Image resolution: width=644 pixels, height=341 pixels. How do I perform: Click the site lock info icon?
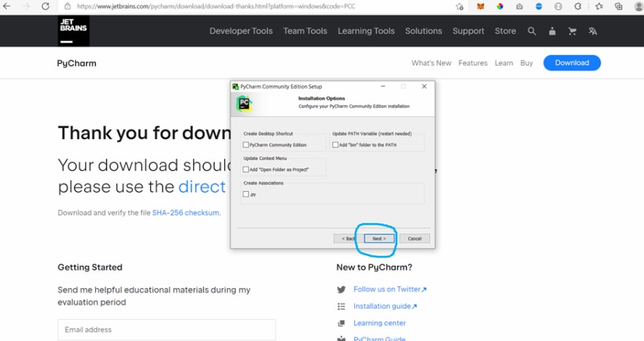pyautogui.click(x=67, y=7)
